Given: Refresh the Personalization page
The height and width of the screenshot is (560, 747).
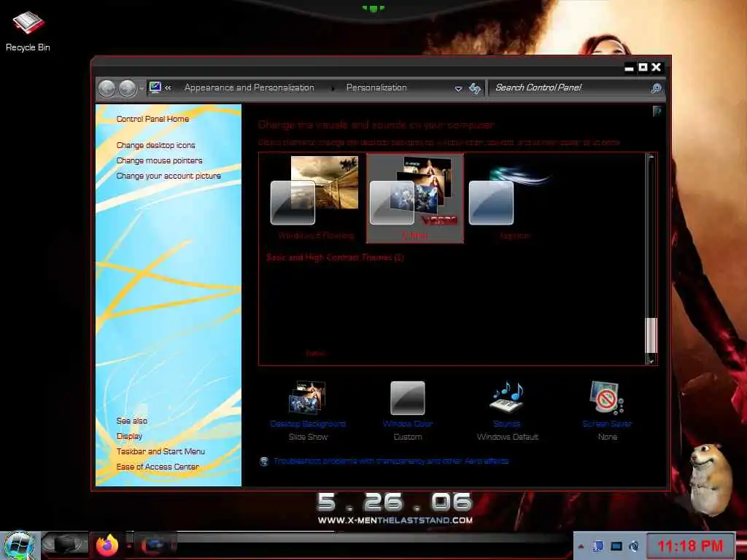Looking at the screenshot, I should click(474, 88).
